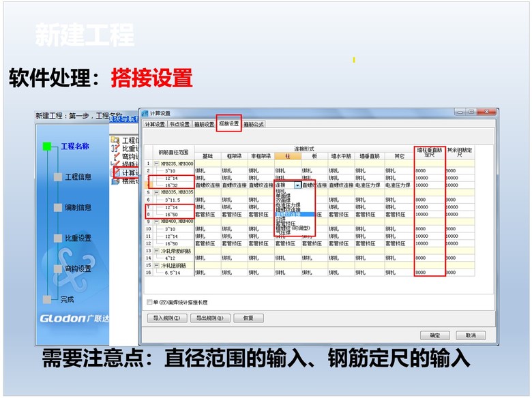Screen dimensions: 532x398
Task: Collapse the HRB400, HRB400 group row
Action: (x=156, y=221)
